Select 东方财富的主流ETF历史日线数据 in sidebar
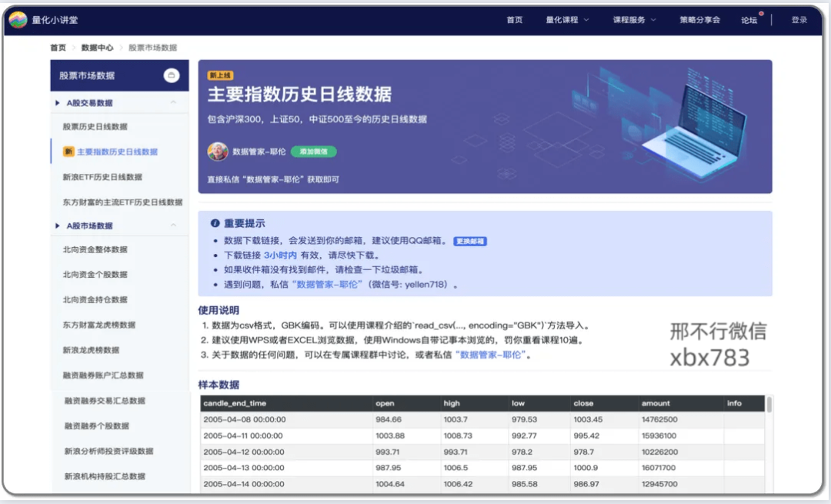 tap(122, 202)
